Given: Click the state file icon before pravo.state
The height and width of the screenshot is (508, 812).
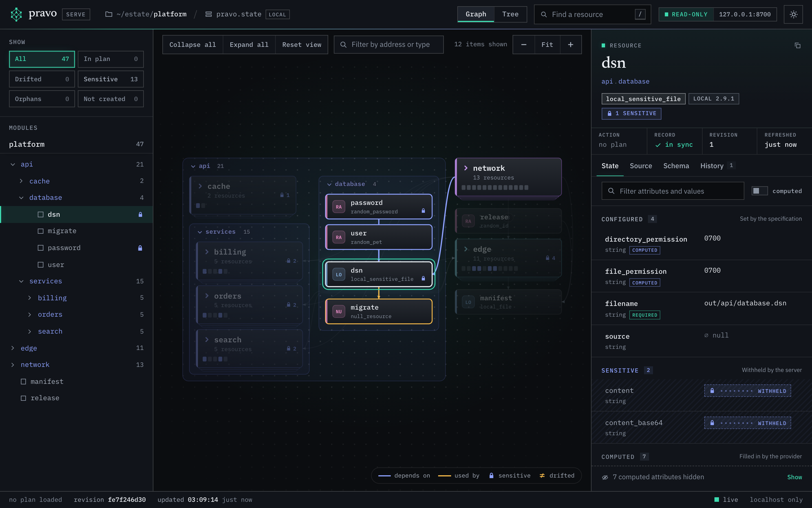Looking at the screenshot, I should (x=208, y=14).
